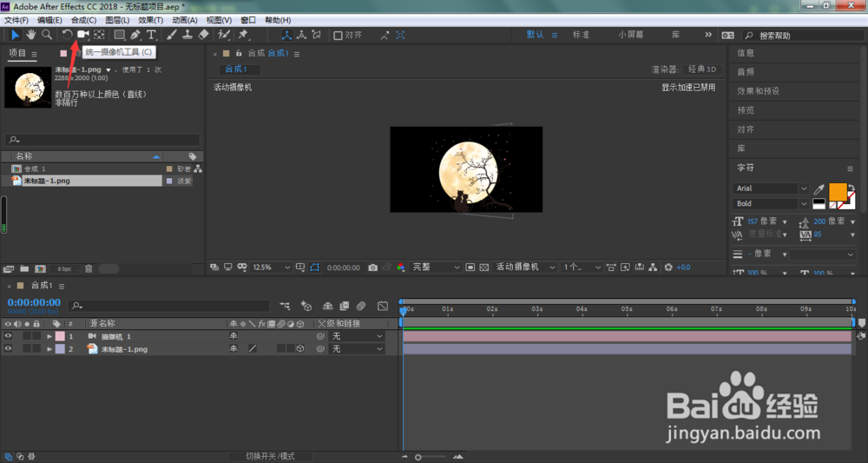The height and width of the screenshot is (463, 868).
Task: Select the Roto Brush tool
Action: [224, 35]
